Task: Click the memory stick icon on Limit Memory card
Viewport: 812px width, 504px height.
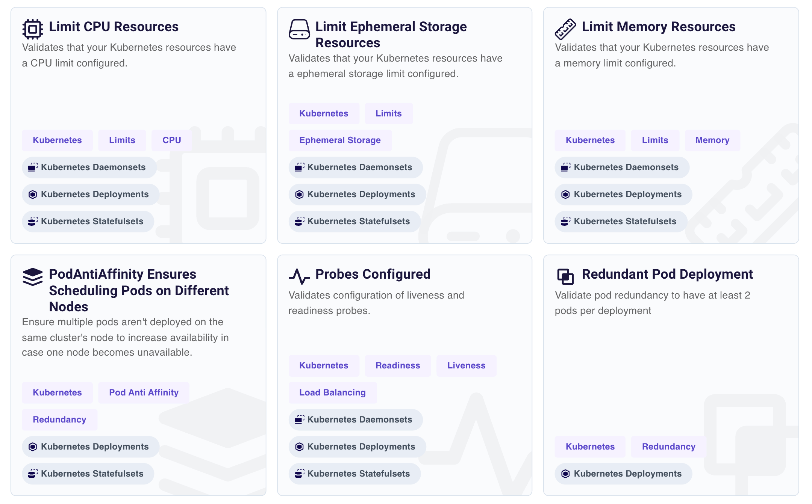Action: (x=565, y=29)
